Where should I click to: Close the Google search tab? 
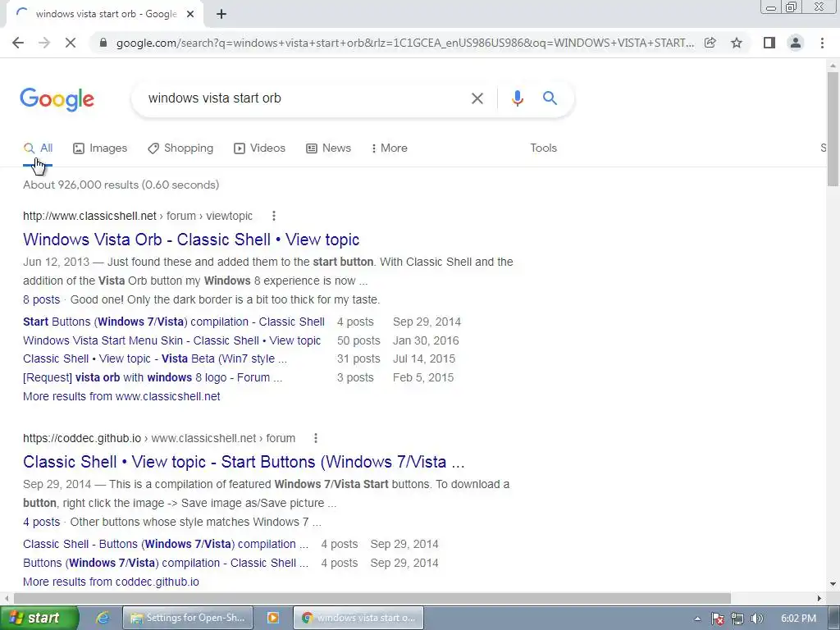pyautogui.click(x=190, y=14)
